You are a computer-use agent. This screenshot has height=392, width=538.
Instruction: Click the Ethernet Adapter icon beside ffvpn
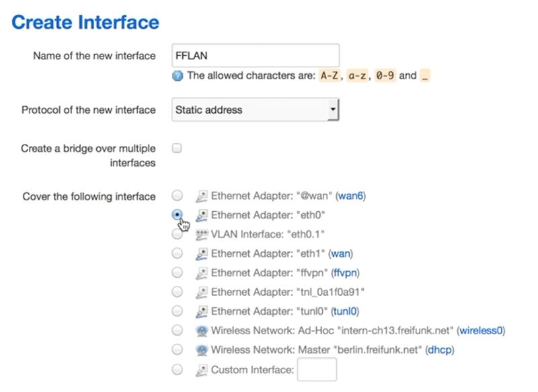[202, 272]
